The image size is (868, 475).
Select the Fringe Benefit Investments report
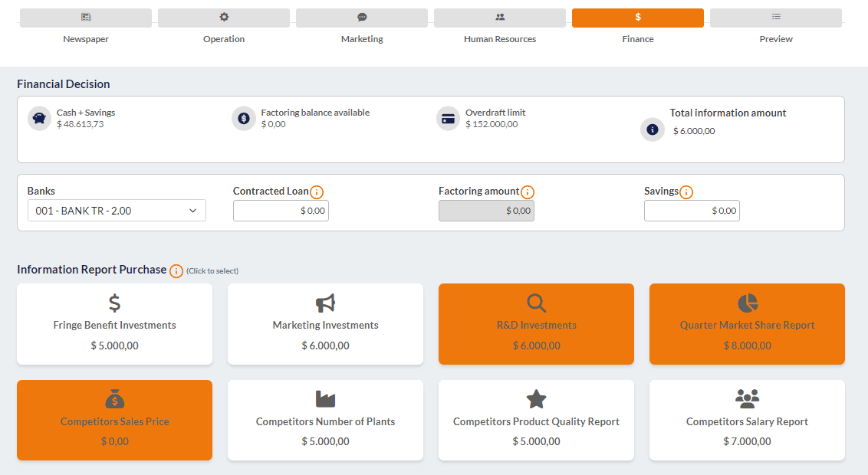[114, 324]
